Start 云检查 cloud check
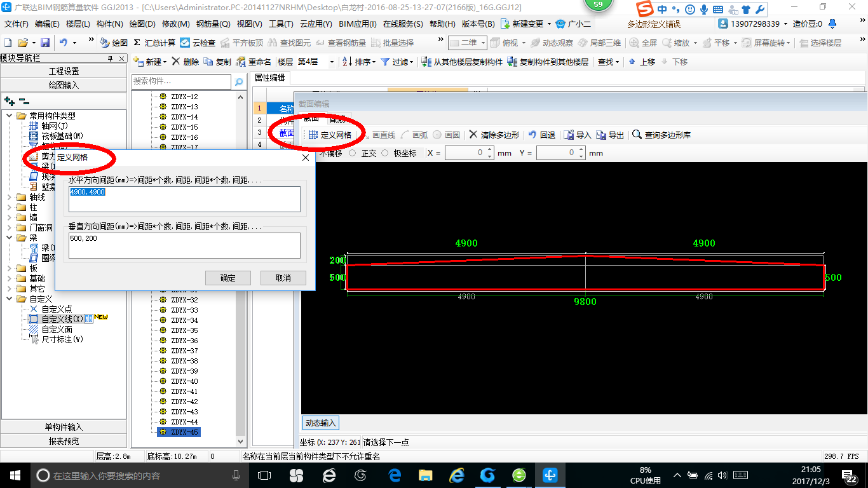The height and width of the screenshot is (488, 868). pyautogui.click(x=198, y=43)
